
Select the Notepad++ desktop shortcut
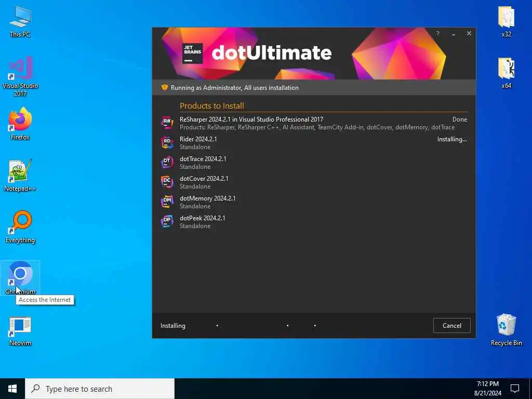(20, 176)
